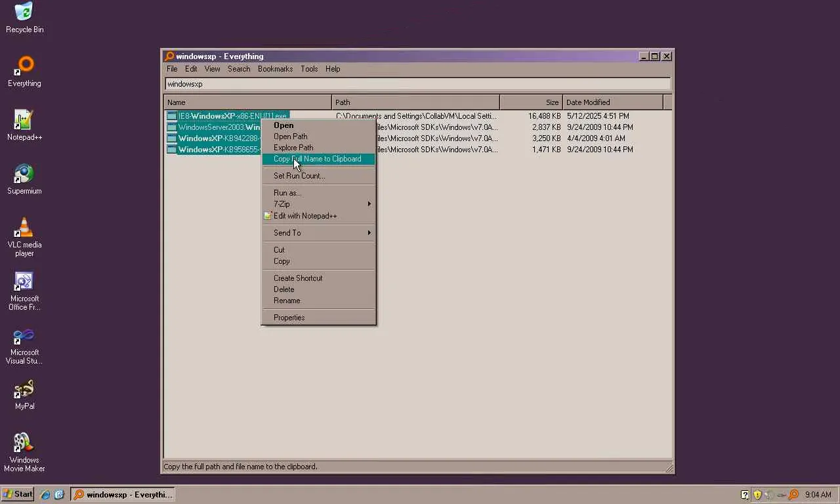Launch the Supermium browser desktop icon

[x=24, y=178]
